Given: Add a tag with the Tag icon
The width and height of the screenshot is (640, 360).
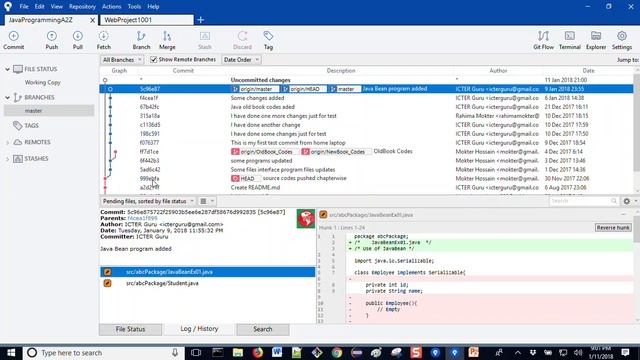Looking at the screenshot, I should point(268,40).
